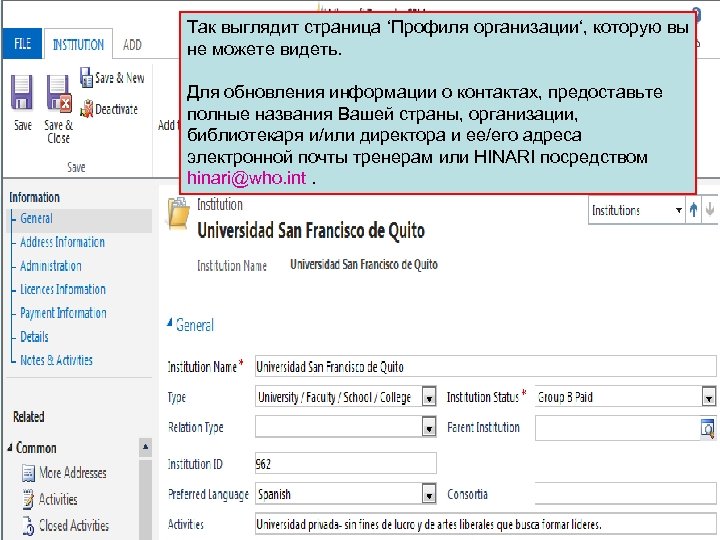This screenshot has height=540, width=720.
Task: Open the Relation Type dropdown arrow
Action: coord(429,428)
